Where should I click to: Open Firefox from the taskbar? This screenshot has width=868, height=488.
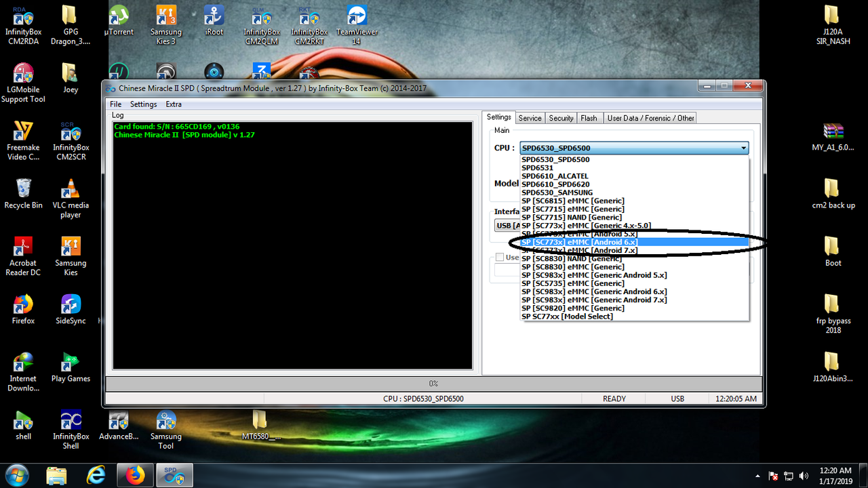click(135, 476)
